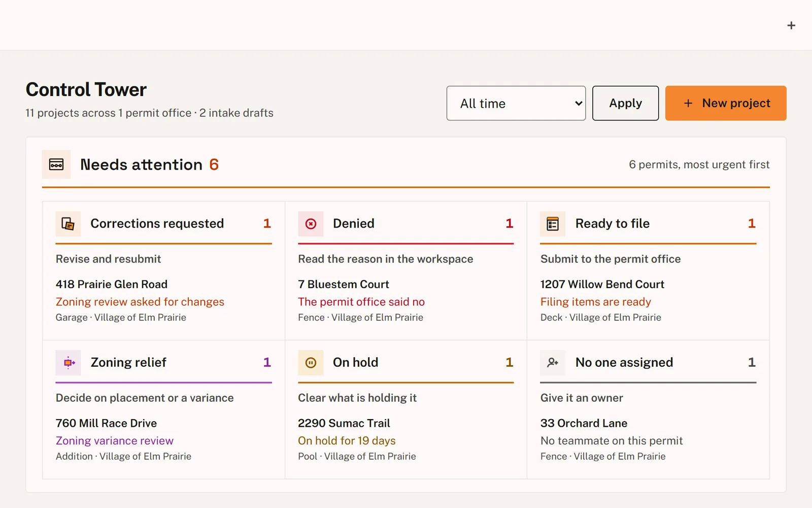Click the Ready to file heading
The image size is (812, 508).
[613, 224]
